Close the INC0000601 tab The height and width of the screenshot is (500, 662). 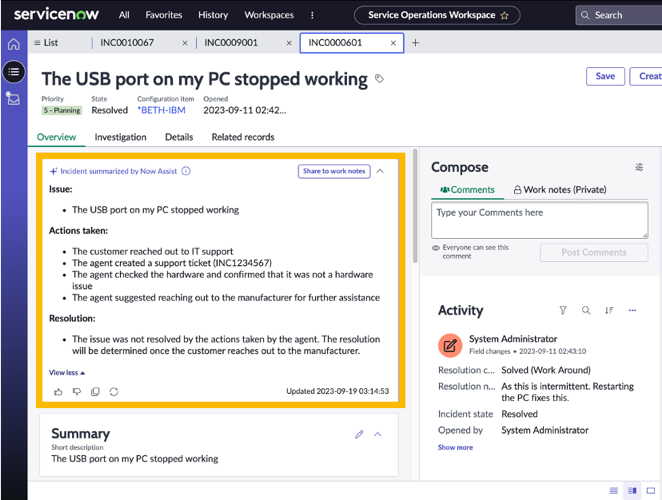pyautogui.click(x=393, y=43)
